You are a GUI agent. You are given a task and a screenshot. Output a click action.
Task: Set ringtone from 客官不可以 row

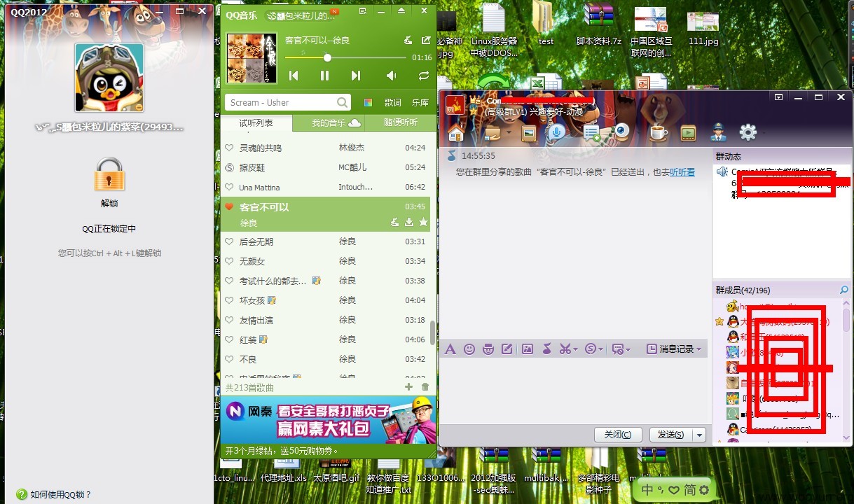pos(394,223)
